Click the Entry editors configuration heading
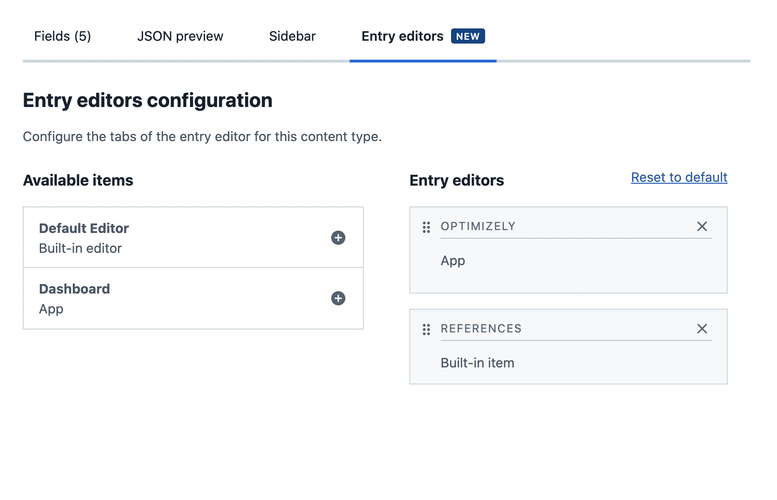 [148, 101]
